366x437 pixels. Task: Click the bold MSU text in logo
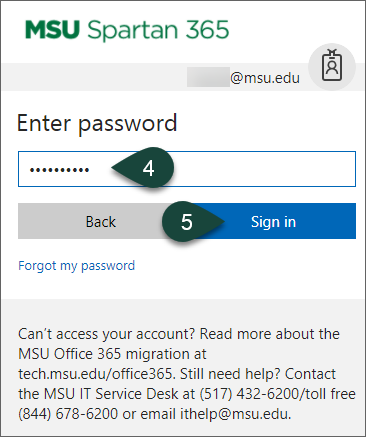[x=52, y=29]
